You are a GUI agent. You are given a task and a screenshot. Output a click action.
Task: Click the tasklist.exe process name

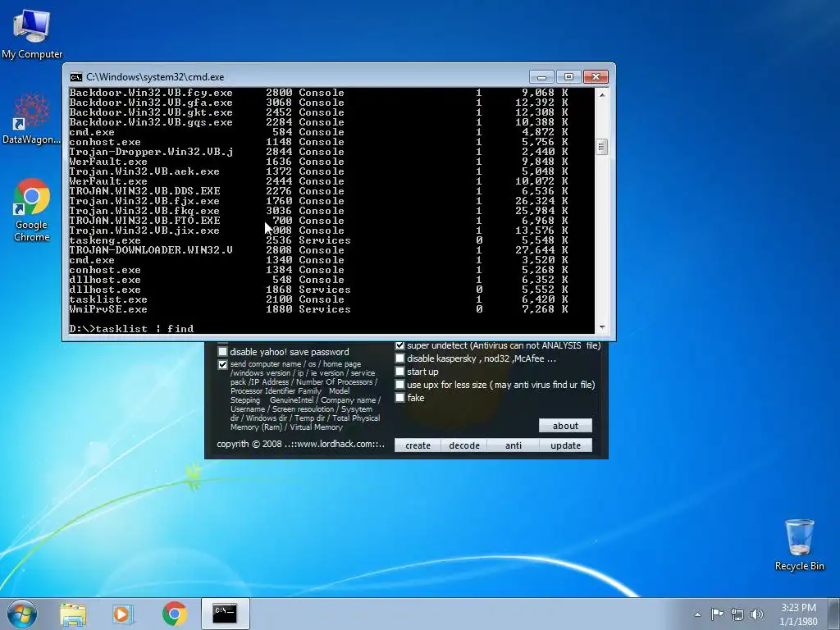(x=108, y=299)
